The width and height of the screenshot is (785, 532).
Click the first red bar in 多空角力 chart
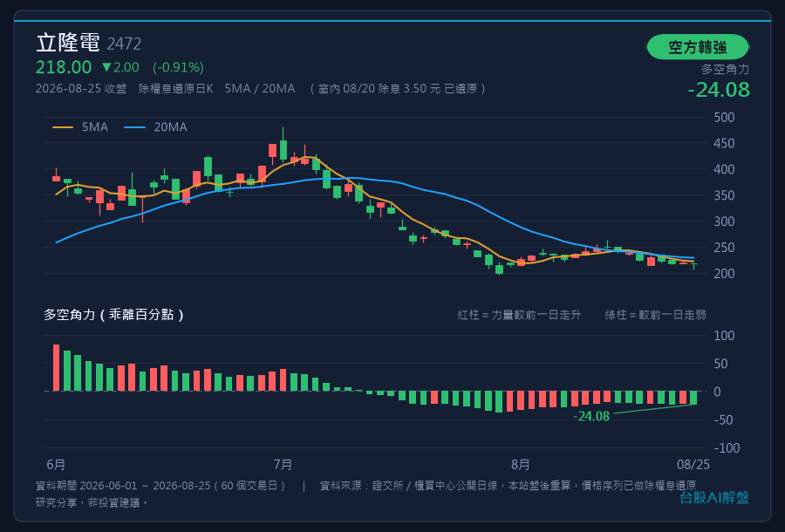click(56, 368)
